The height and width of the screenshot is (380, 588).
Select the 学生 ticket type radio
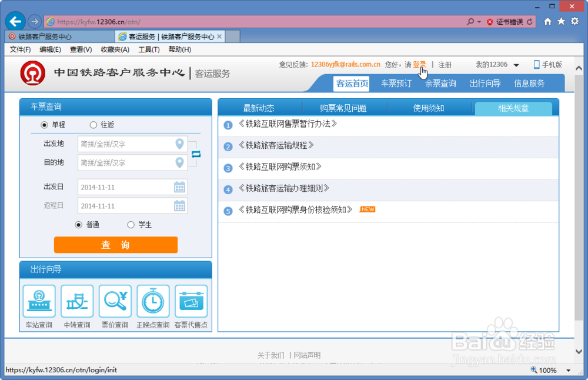pos(131,225)
